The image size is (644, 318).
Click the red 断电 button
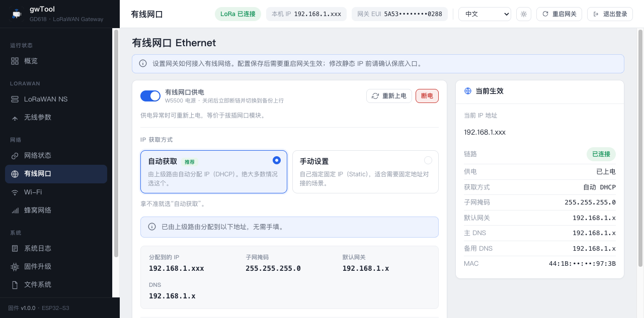427,96
